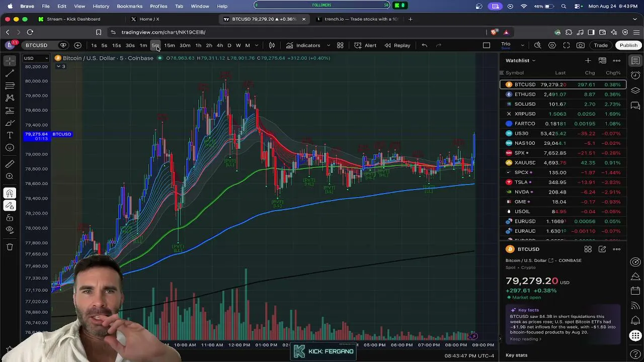Open the Alerts panel clock icon
The width and height of the screenshot is (644, 362).
[635, 75]
